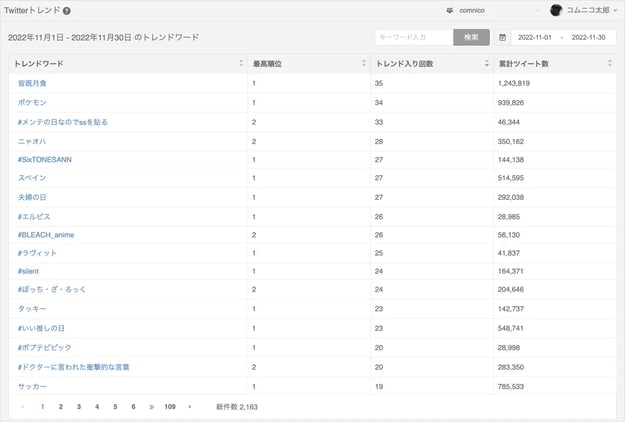Focus the キーワード入力 search field
Image resolution: width=625 pixels, height=422 pixels.
pyautogui.click(x=414, y=37)
